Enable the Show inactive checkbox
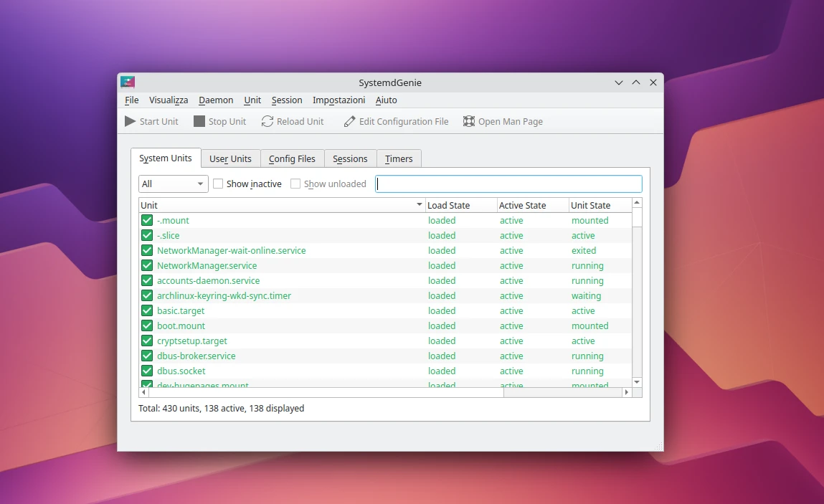The height and width of the screenshot is (504, 824). pos(219,184)
